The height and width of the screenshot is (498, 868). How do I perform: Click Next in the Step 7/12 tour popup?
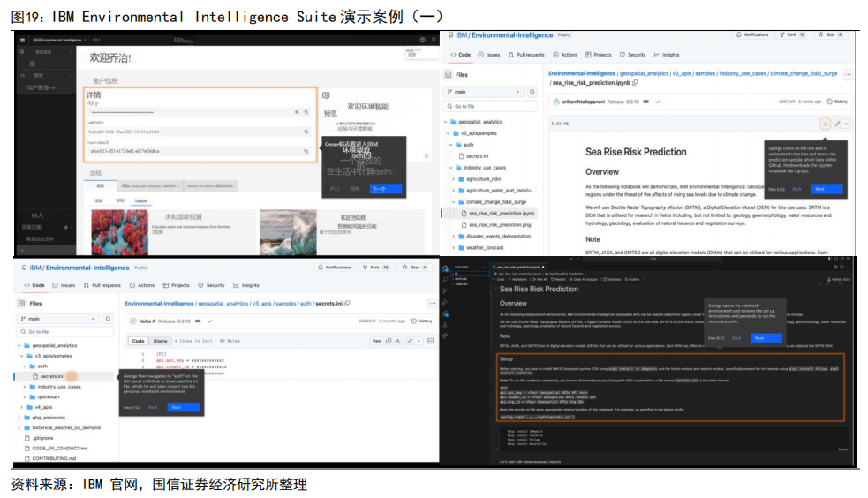(x=183, y=407)
